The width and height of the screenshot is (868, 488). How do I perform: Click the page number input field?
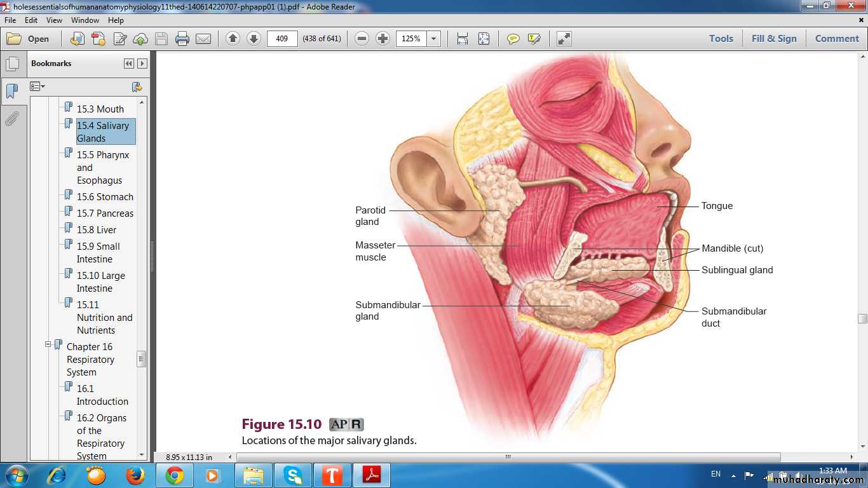click(x=282, y=39)
